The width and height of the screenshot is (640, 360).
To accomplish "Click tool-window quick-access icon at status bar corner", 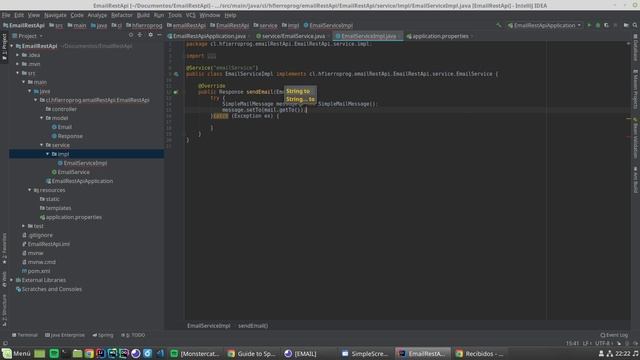I will (x=5, y=344).
